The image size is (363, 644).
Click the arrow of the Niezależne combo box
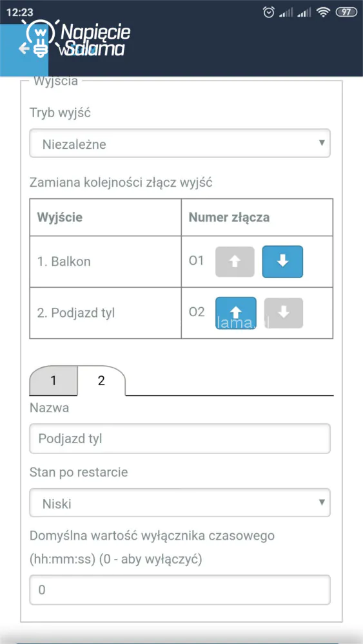(322, 144)
